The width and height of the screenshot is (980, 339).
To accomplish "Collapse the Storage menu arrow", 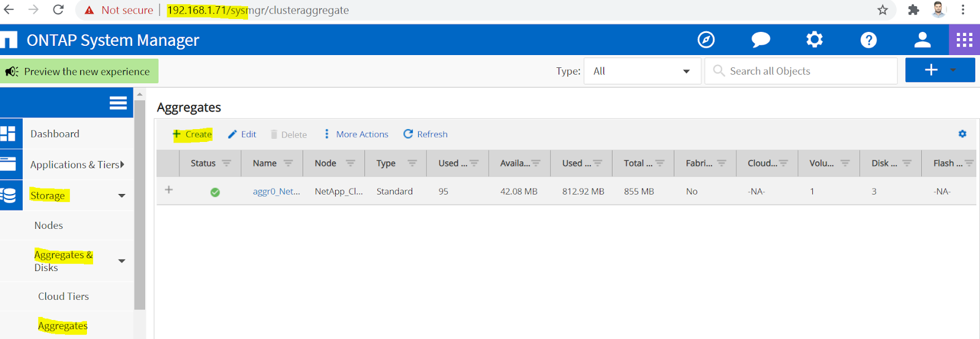I will 122,196.
